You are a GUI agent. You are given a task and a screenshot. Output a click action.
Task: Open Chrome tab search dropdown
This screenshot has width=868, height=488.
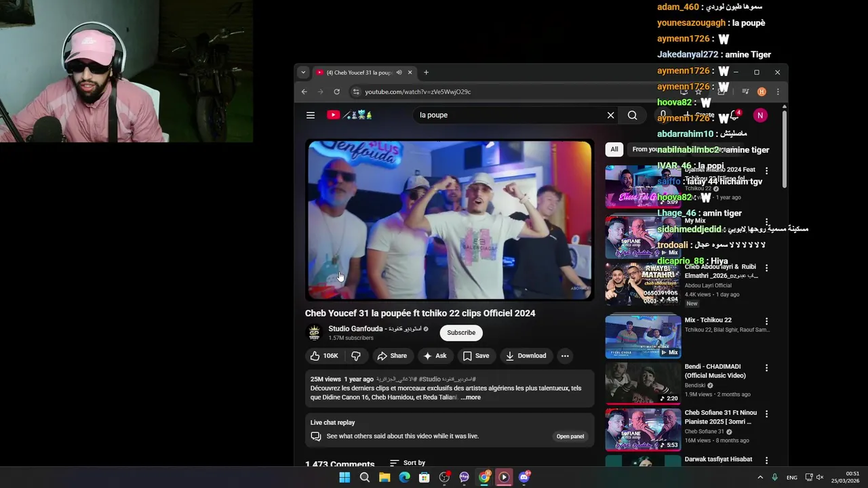click(303, 73)
